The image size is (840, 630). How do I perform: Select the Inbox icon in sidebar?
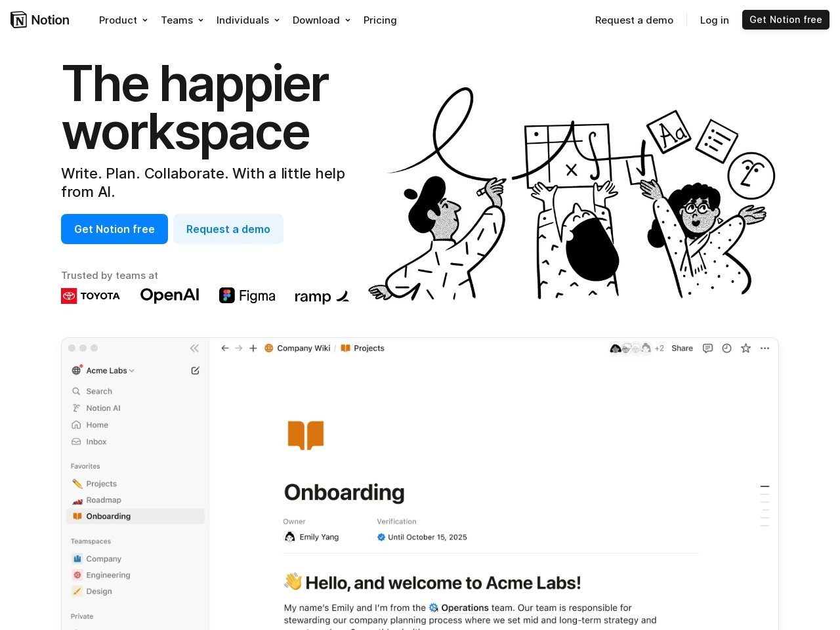(76, 442)
